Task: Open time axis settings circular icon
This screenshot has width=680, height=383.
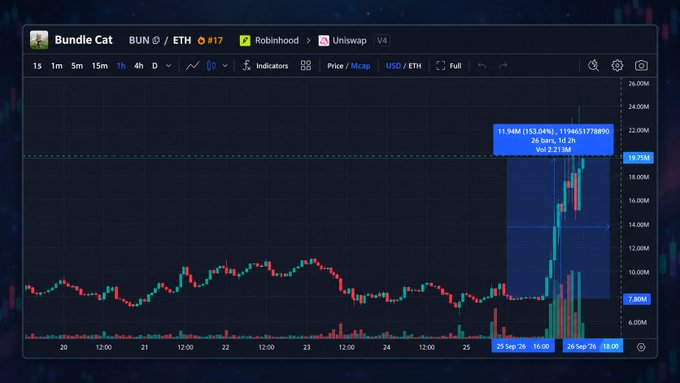Action: pos(641,347)
